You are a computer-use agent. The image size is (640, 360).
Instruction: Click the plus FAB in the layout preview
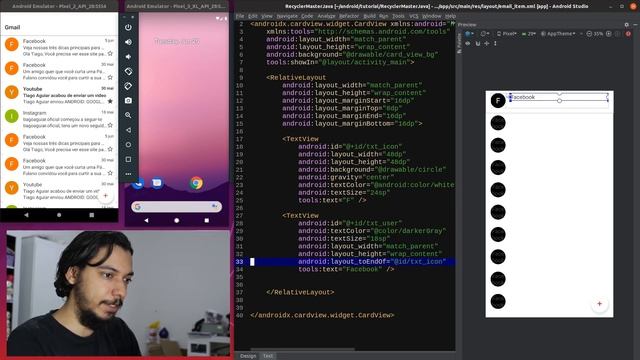[x=599, y=304]
